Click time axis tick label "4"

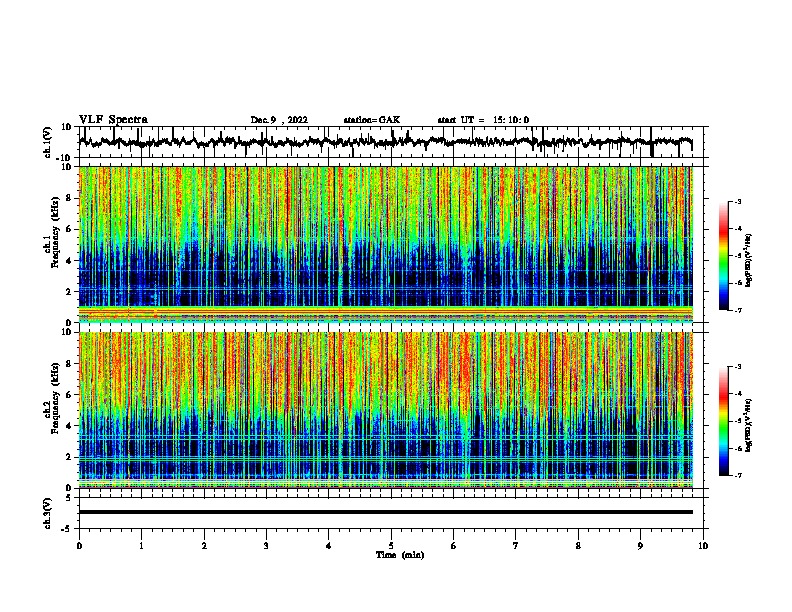pos(329,546)
